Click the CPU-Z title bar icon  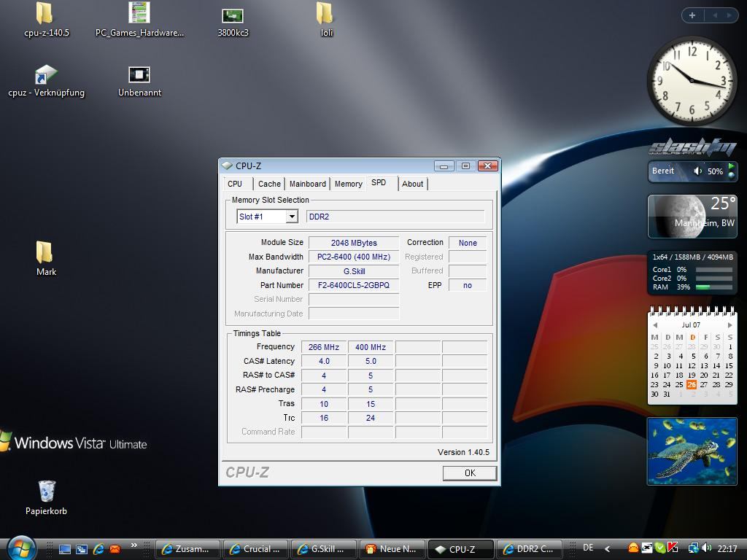pos(228,166)
